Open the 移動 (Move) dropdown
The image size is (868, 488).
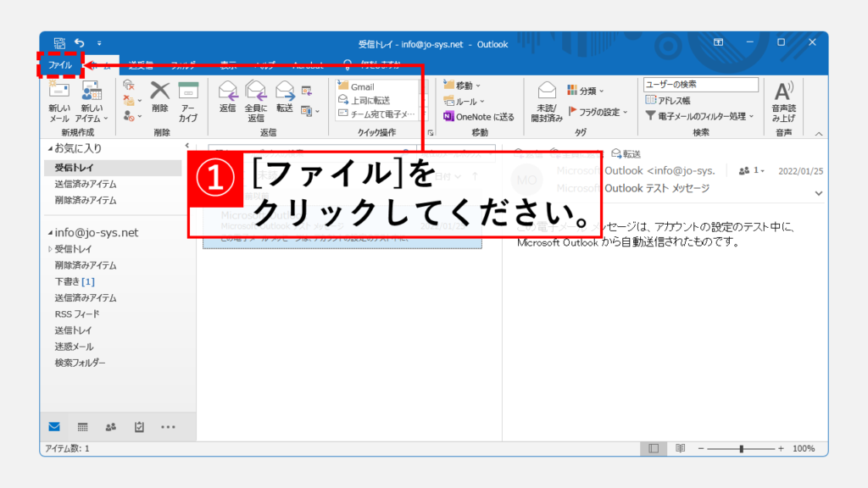coord(462,86)
